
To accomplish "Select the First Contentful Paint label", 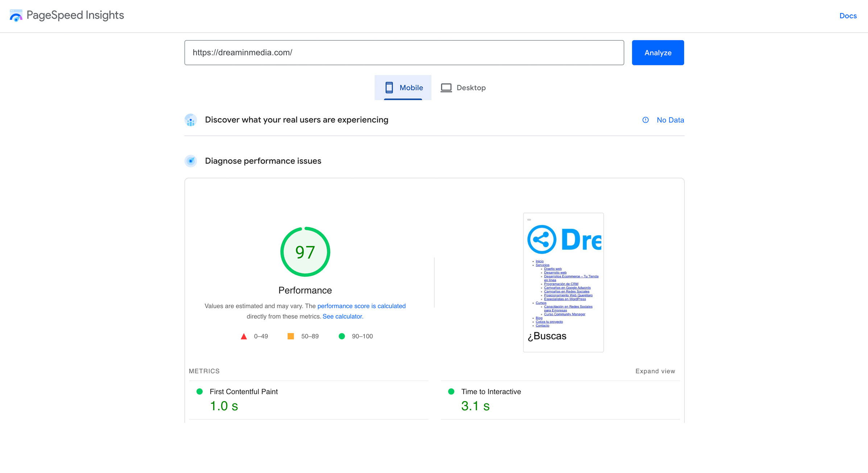I will [244, 391].
